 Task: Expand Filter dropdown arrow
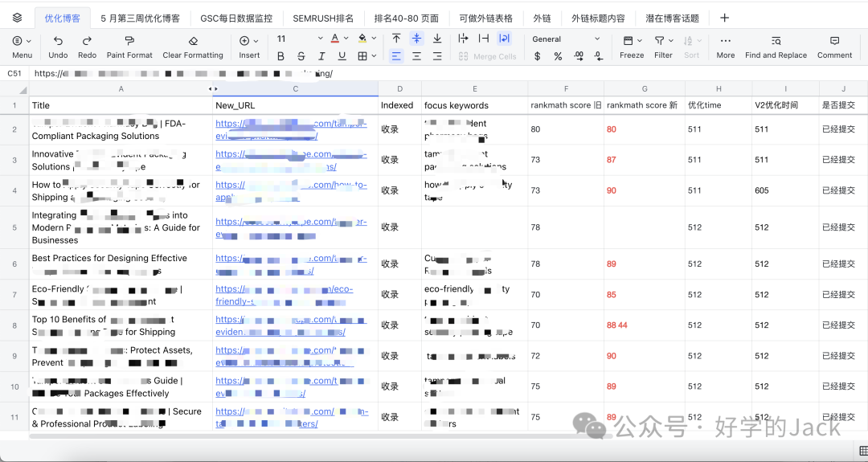pyautogui.click(x=671, y=40)
